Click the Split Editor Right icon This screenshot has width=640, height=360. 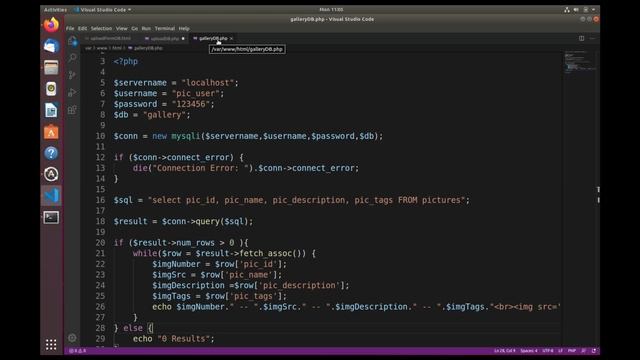point(582,38)
